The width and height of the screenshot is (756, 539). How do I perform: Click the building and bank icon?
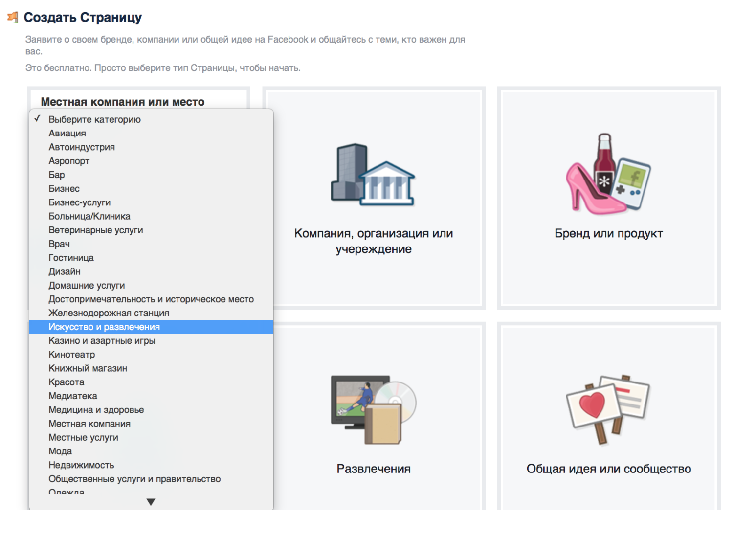(x=373, y=175)
